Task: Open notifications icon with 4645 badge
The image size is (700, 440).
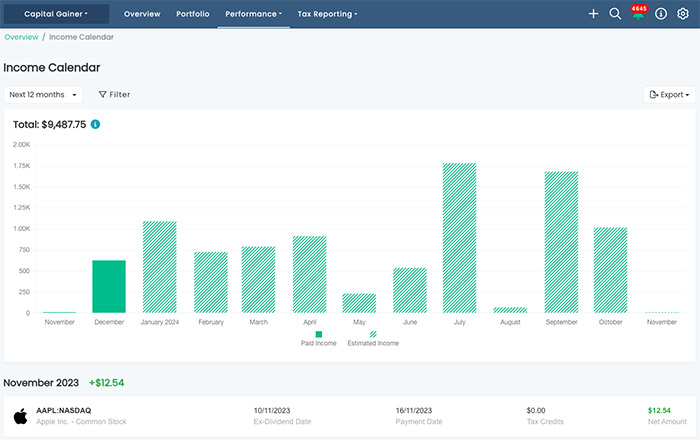Action: click(638, 14)
